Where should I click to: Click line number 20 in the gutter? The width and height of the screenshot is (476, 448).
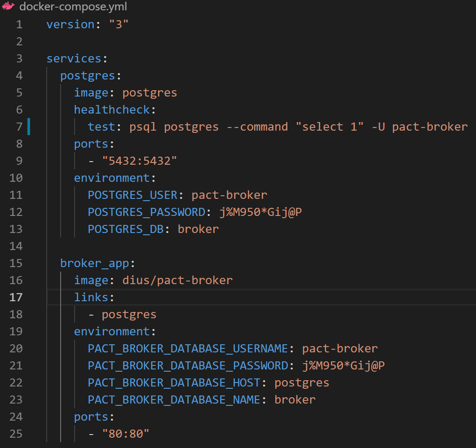[x=16, y=348]
